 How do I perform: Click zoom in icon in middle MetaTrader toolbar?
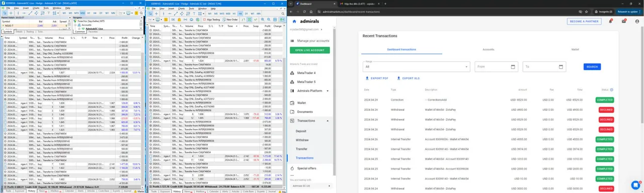tap(263, 20)
